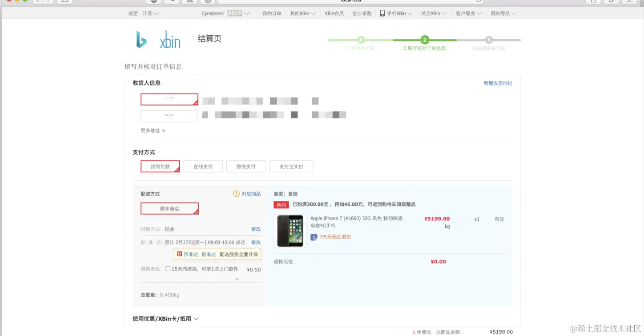Screen dimensions: 644x336
Task: Click the 商家：自营 merchant label
Action: pyautogui.click(x=286, y=194)
